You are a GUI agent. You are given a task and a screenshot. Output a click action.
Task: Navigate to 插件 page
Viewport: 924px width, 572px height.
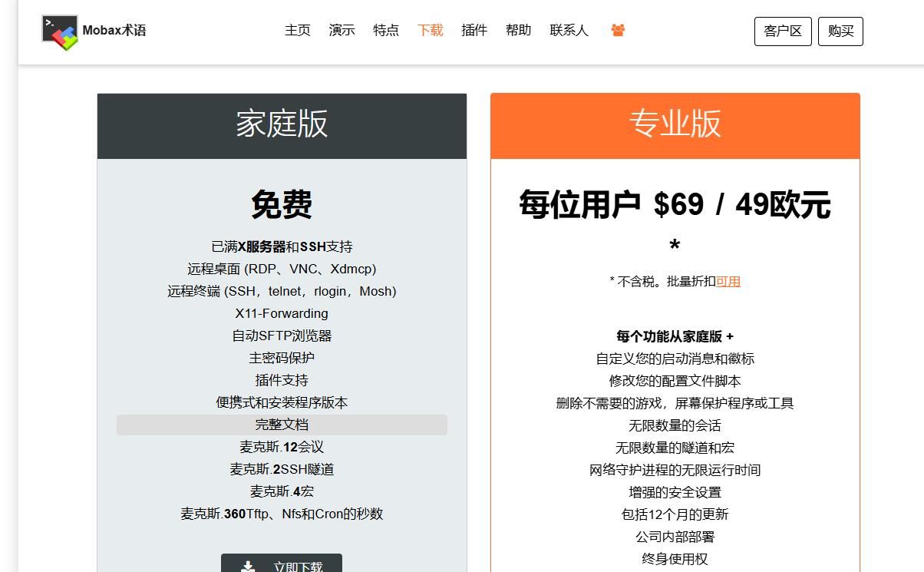474,30
